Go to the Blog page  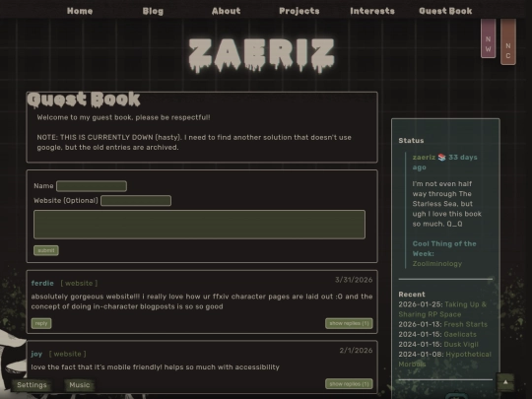[153, 11]
